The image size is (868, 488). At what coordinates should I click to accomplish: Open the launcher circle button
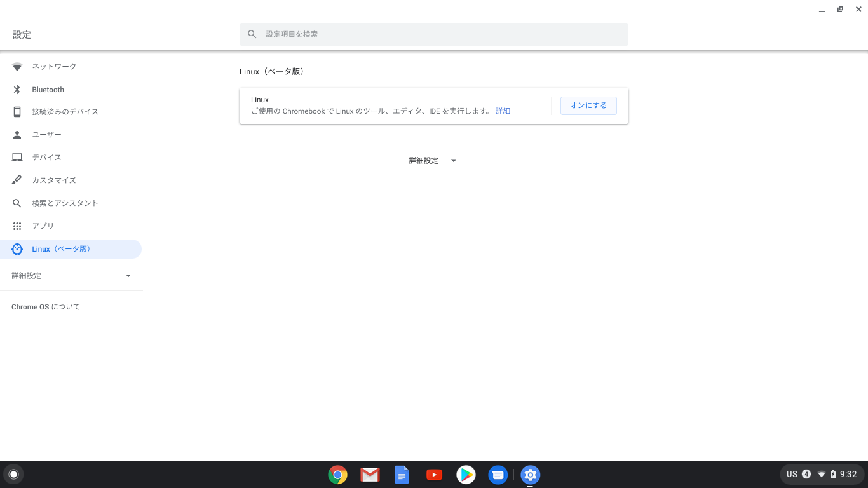click(x=13, y=474)
